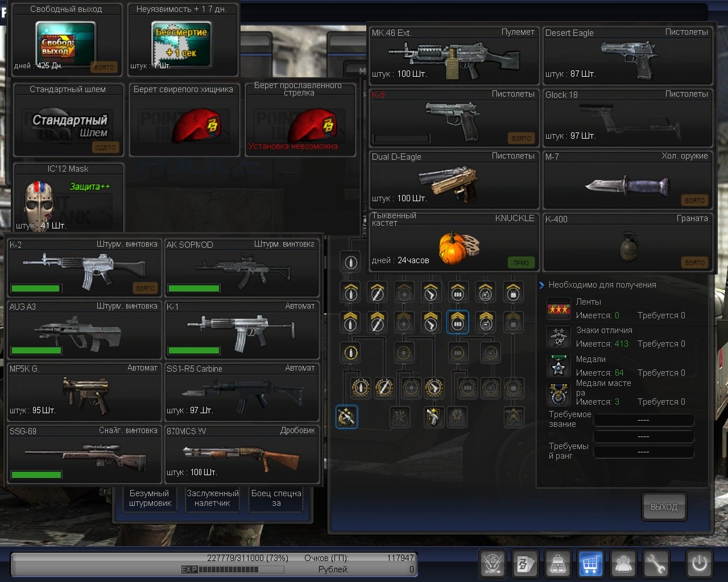
Task: Select the Glock 18 pistol card
Action: click(x=628, y=118)
